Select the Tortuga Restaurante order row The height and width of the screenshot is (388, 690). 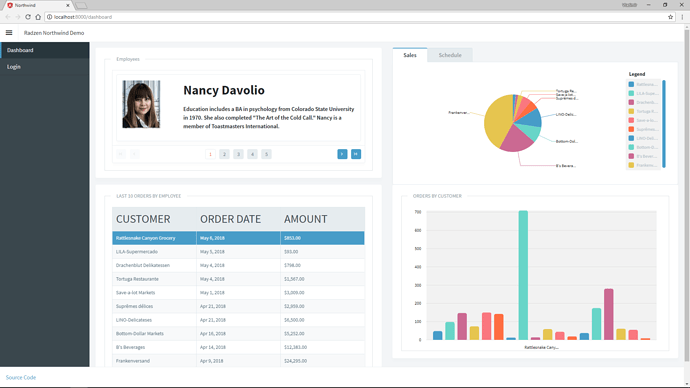[x=238, y=279]
